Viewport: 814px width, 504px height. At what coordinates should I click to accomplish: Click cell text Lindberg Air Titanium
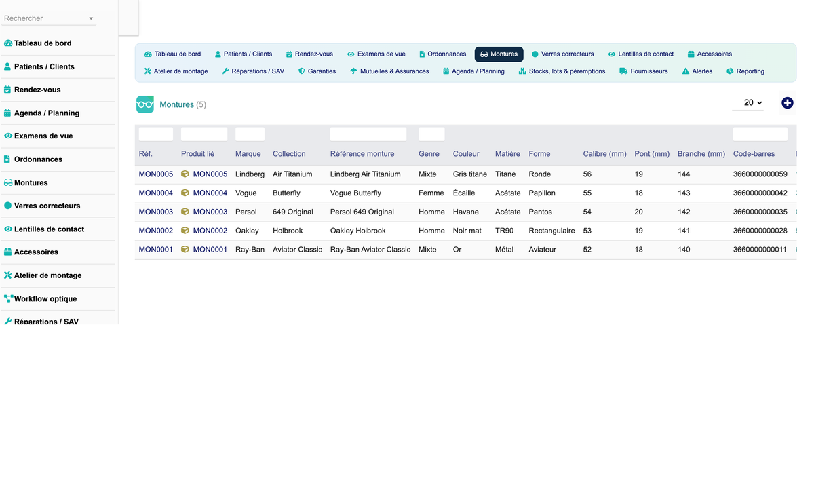click(x=366, y=174)
